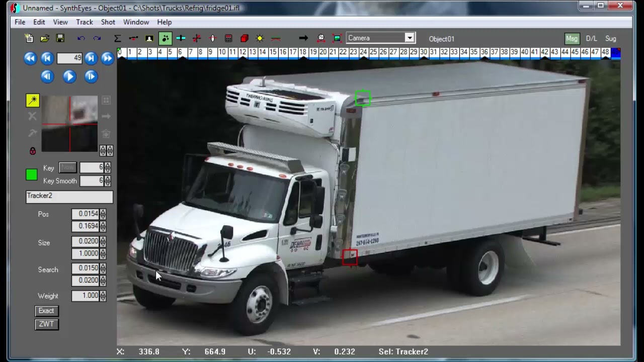Toggle the highlighted green dots toolbar icon

165,38
